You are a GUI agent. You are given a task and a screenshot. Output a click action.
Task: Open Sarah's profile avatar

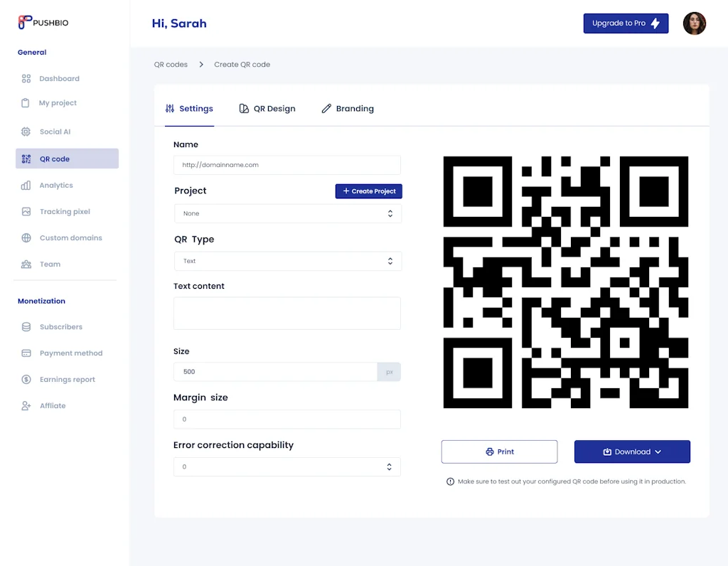tap(694, 23)
